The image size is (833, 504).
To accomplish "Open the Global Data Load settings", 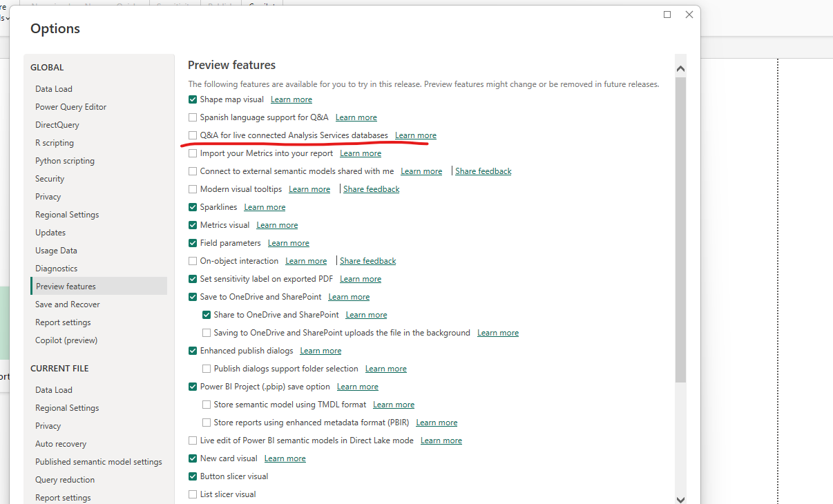I will 99,89.
